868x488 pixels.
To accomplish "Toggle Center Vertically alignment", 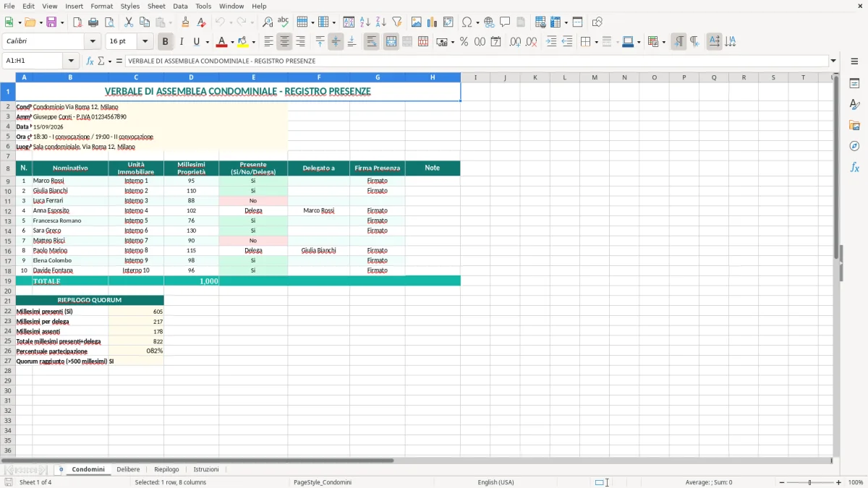I will click(x=336, y=42).
